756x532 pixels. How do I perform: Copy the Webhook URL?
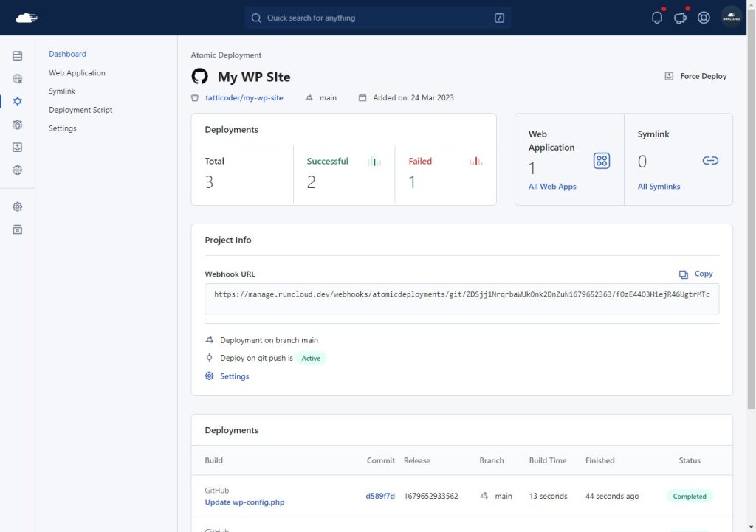[x=695, y=274]
